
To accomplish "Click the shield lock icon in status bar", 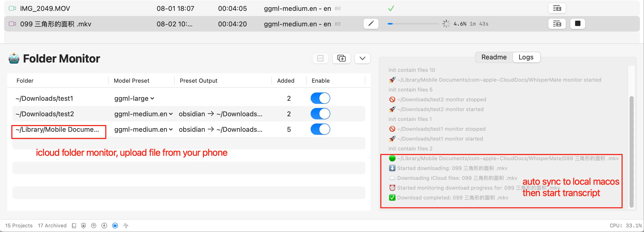I will pyautogui.click(x=84, y=226).
